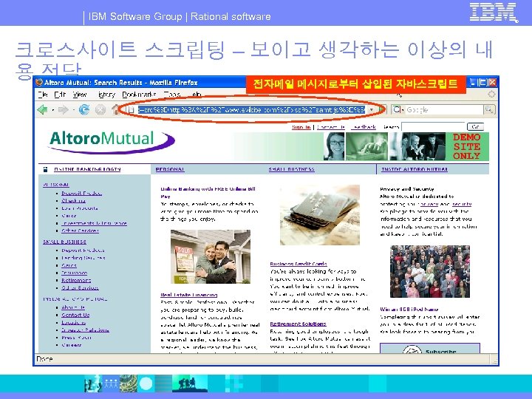Click the greyed-out Stop icon
Screen dimensions: 532x399
pos(100,109)
